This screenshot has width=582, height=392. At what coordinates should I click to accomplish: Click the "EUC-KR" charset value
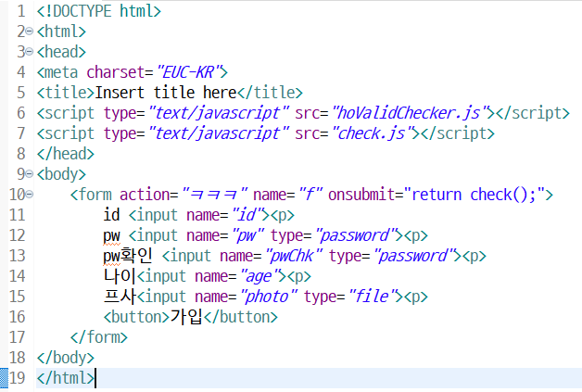click(x=188, y=72)
